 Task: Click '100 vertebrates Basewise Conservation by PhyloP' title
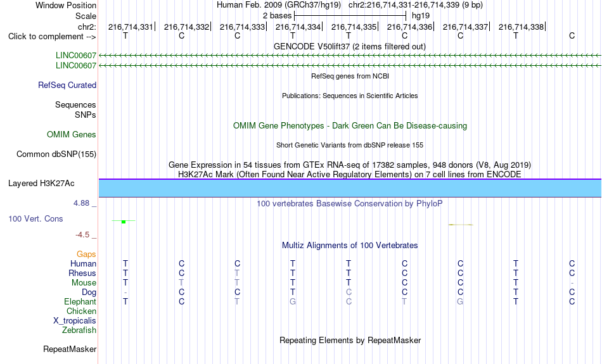pyautogui.click(x=350, y=203)
